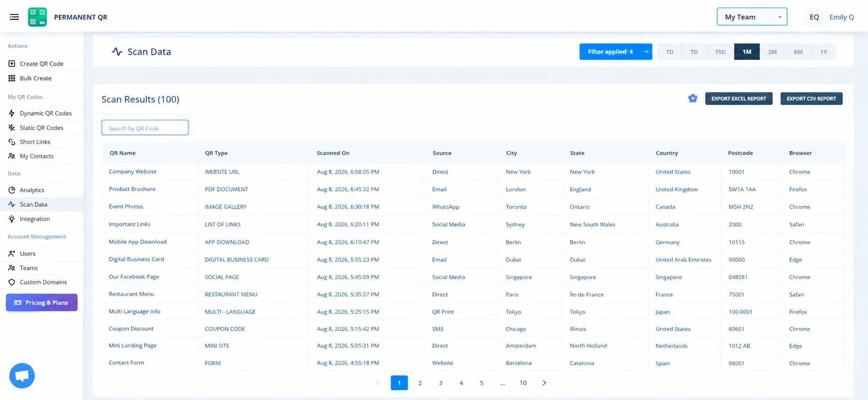Open Important Links QR link
The image size is (868, 400).
[130, 224]
